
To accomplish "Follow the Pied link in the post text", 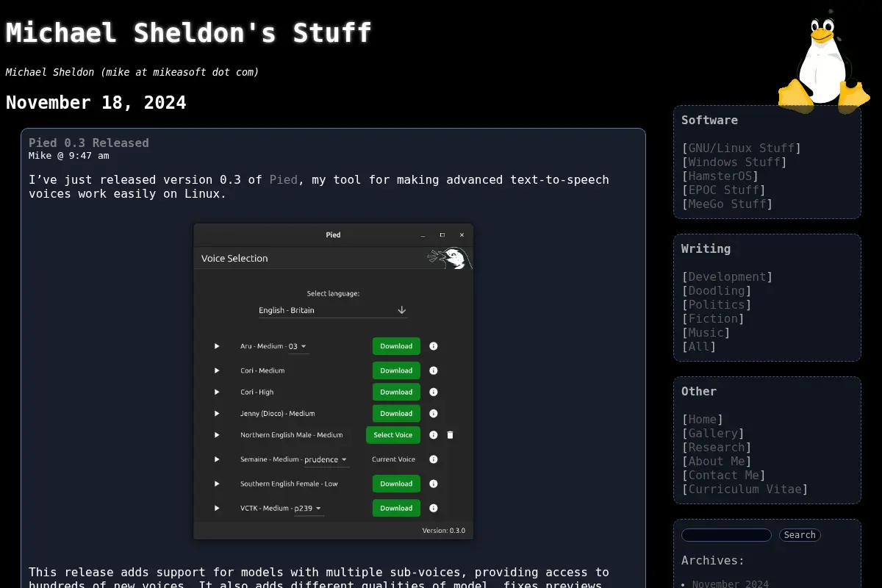I will [284, 179].
